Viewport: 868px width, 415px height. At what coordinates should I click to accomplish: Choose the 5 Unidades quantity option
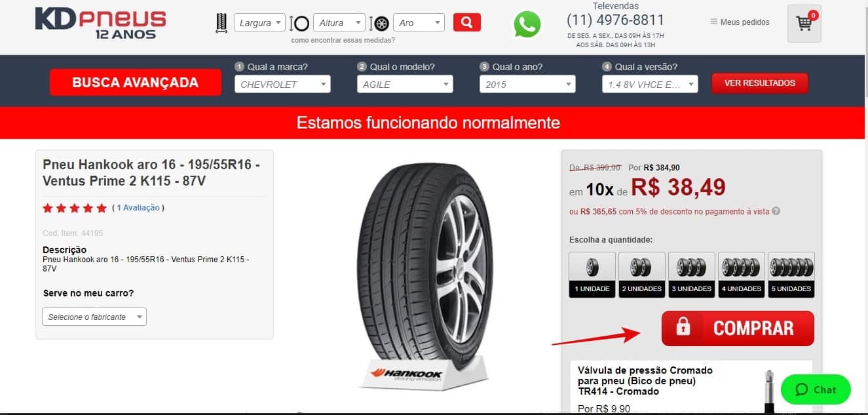click(x=791, y=275)
